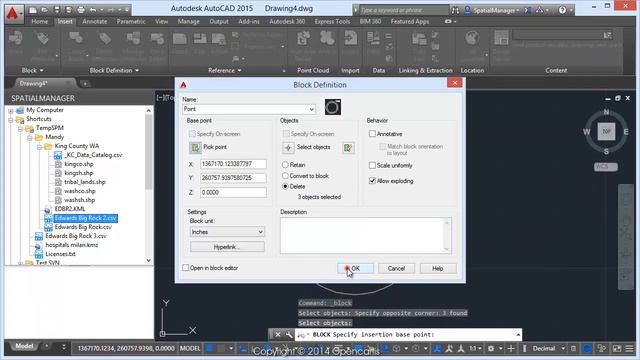Switch to the Home ribbon tab

[x=40, y=22]
